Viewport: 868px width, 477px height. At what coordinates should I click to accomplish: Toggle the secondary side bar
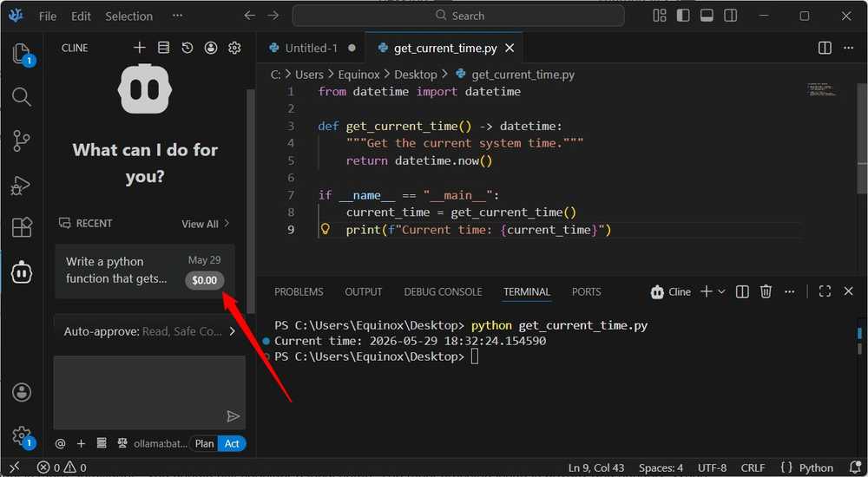point(731,16)
